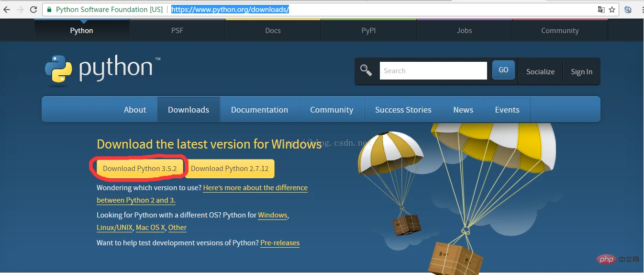The width and height of the screenshot is (644, 275).
Task: Open the translate page icon in address bar
Action: click(601, 10)
